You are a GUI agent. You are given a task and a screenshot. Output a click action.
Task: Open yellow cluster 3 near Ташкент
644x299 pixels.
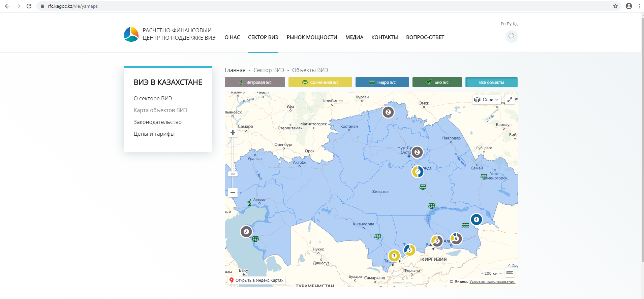(x=394, y=256)
